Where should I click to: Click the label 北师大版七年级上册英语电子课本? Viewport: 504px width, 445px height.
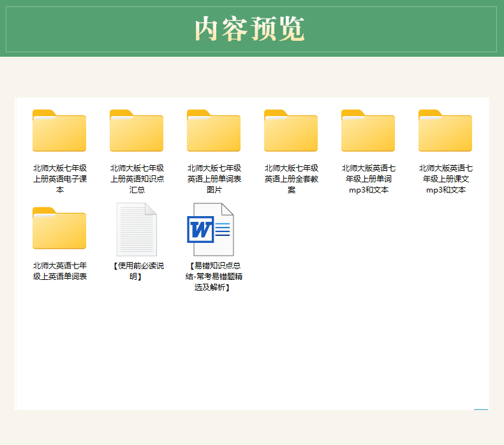click(60, 179)
